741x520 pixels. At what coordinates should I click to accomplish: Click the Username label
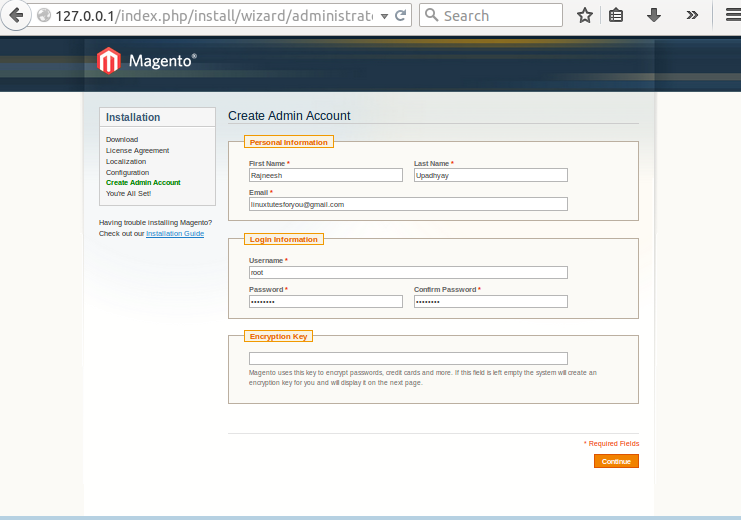click(x=266, y=260)
